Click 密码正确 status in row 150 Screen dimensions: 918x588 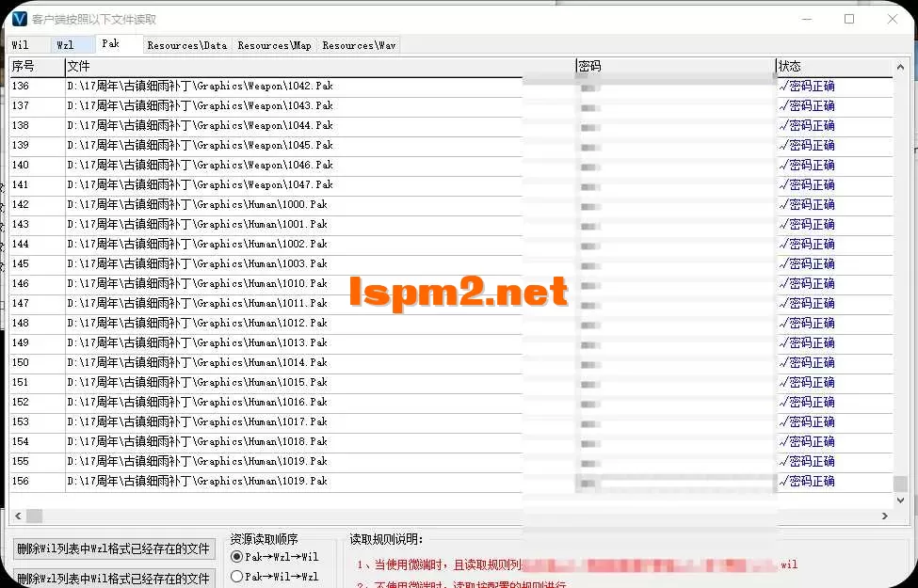[x=807, y=363]
